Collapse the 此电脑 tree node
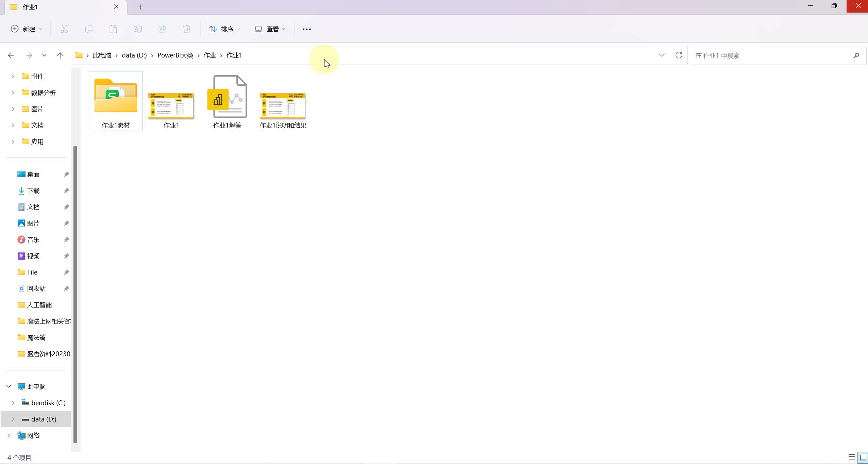This screenshot has height=464, width=868. [x=9, y=386]
